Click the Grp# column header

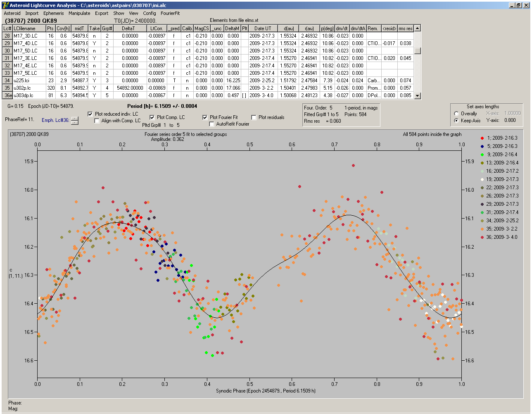(107, 29)
